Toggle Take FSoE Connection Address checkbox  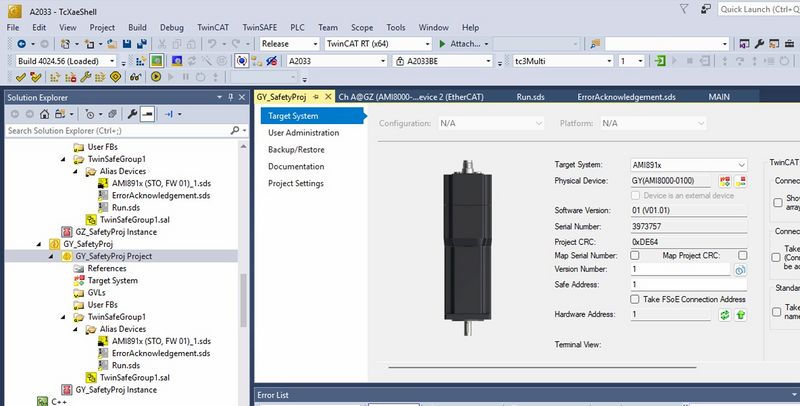click(x=635, y=299)
